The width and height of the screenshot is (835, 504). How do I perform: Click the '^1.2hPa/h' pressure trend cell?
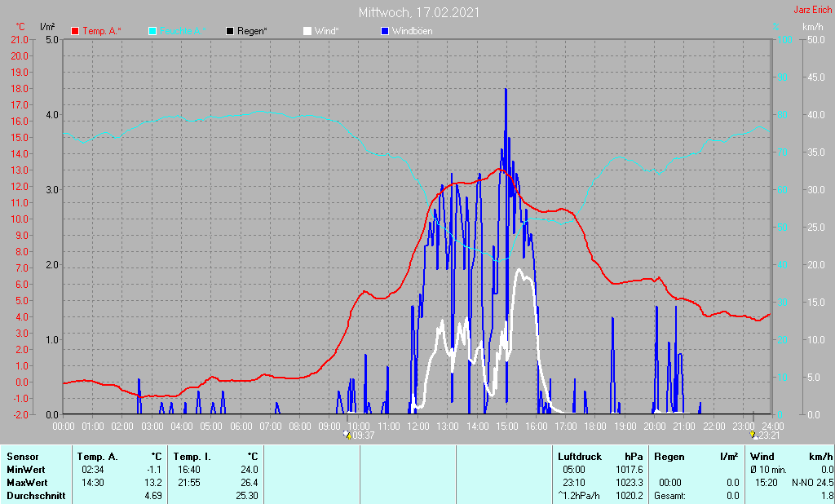(579, 496)
